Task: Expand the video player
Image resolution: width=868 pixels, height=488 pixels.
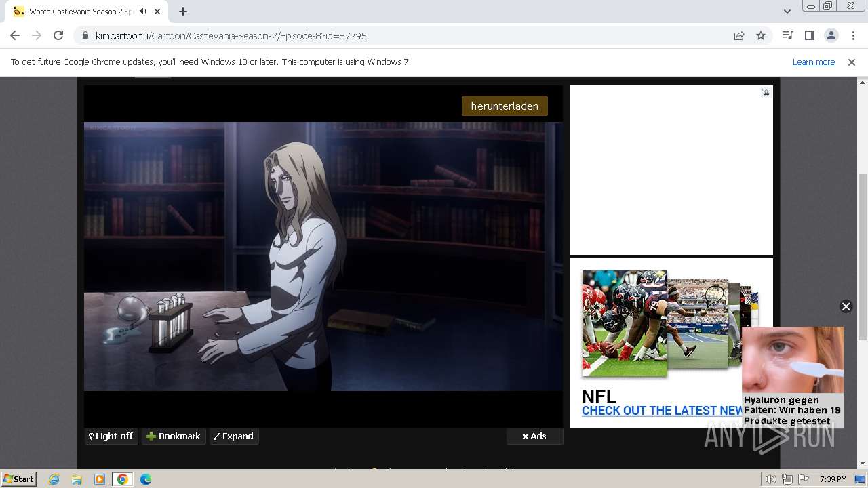Action: (x=233, y=436)
